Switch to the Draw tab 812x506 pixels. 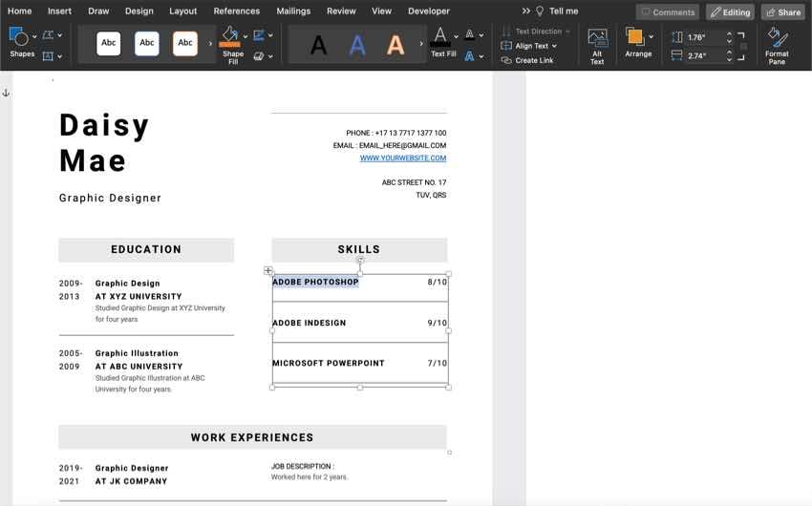point(98,11)
